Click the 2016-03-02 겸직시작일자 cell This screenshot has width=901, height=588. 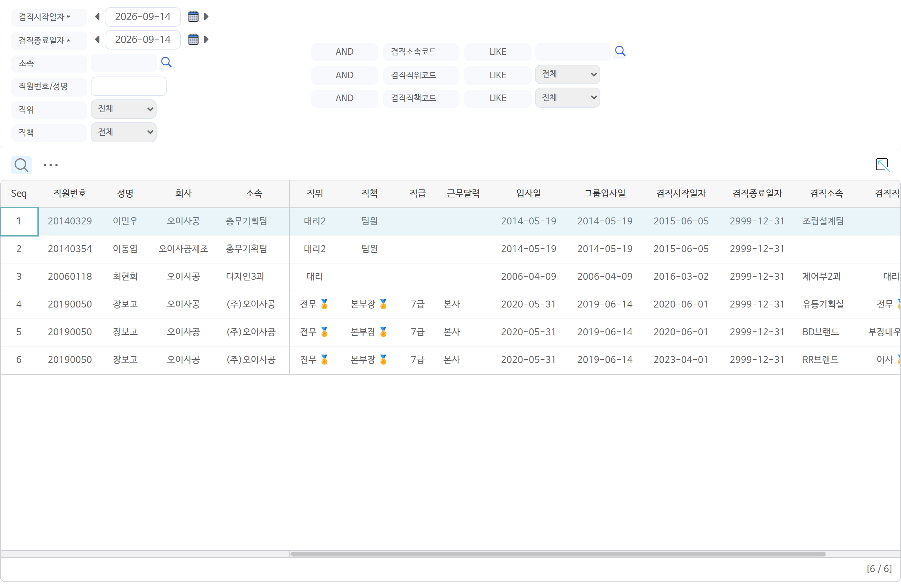click(681, 276)
